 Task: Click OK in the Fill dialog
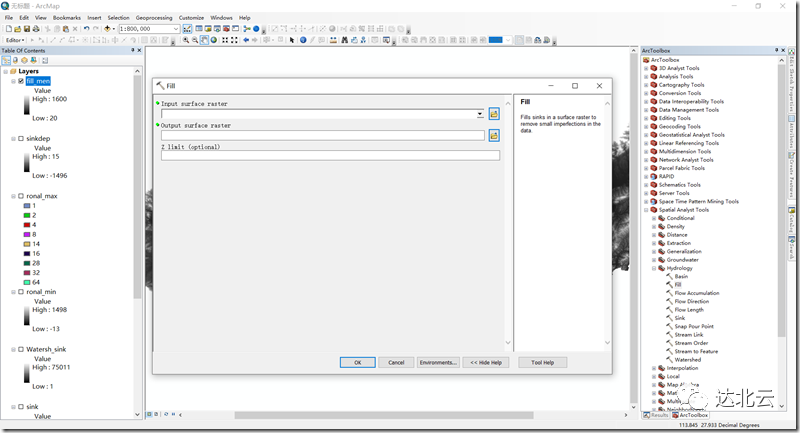coord(358,363)
